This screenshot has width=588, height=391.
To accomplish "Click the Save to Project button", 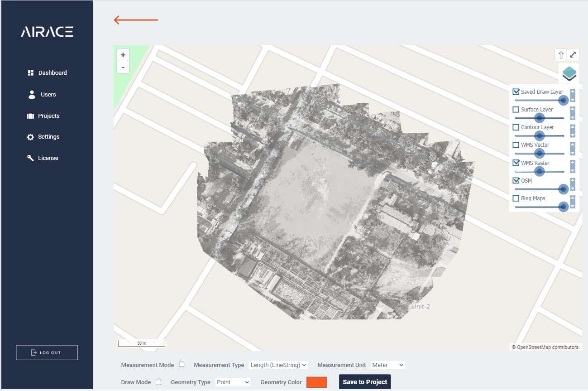I will click(x=364, y=381).
